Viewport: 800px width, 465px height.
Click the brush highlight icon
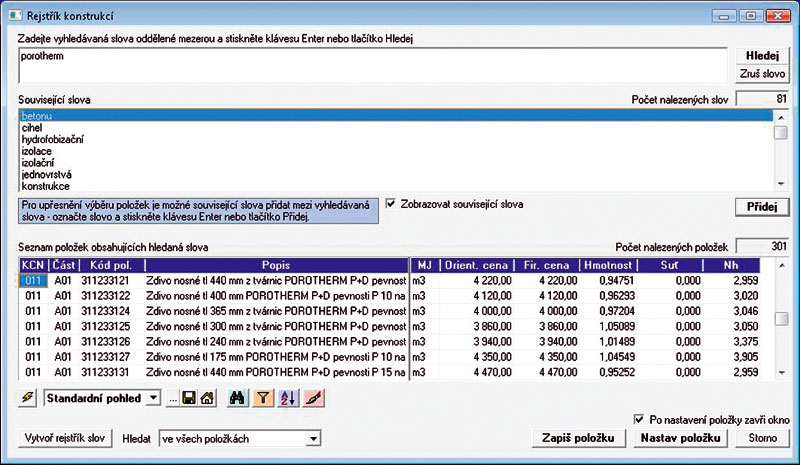314,398
